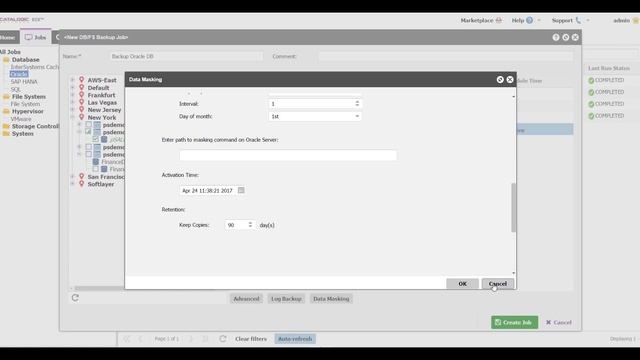The image size is (640, 360).
Task: Expand the Softlayer site node
Action: pos(72,184)
